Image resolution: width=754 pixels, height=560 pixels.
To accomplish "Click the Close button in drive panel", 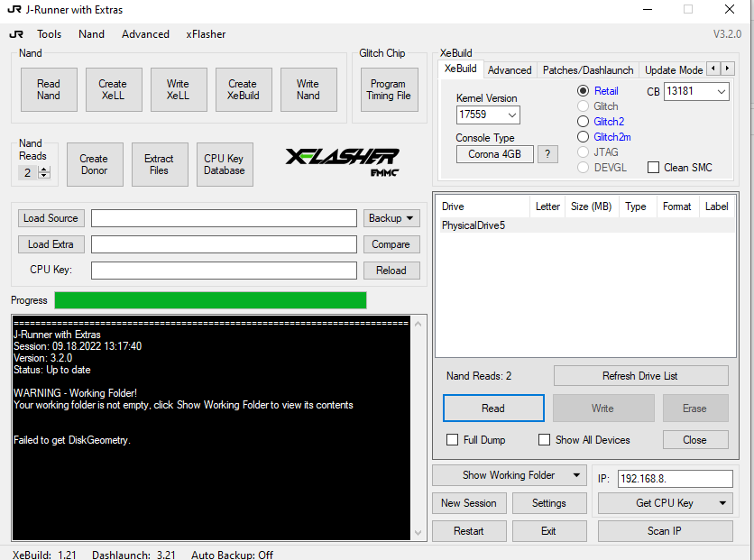I will [x=694, y=440].
